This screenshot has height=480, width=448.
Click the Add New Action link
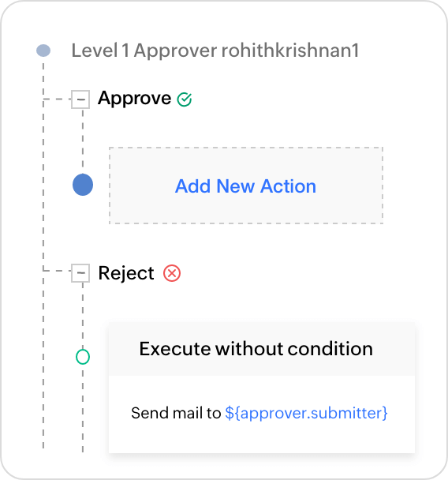tap(245, 186)
